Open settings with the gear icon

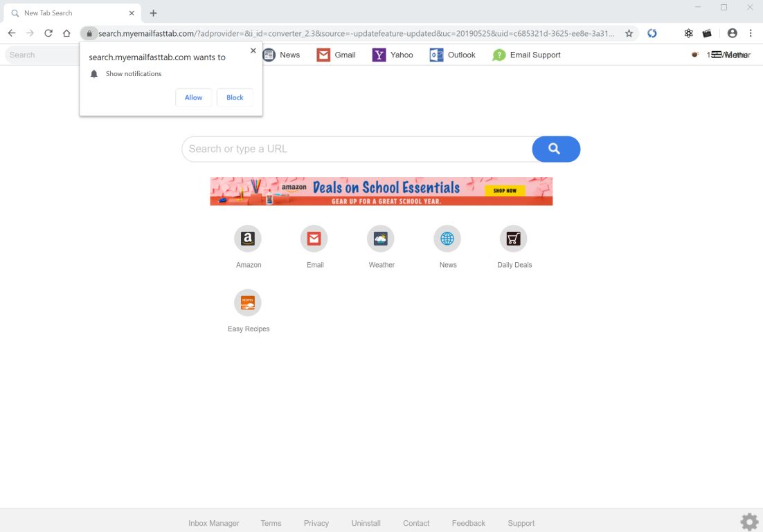[x=749, y=522]
